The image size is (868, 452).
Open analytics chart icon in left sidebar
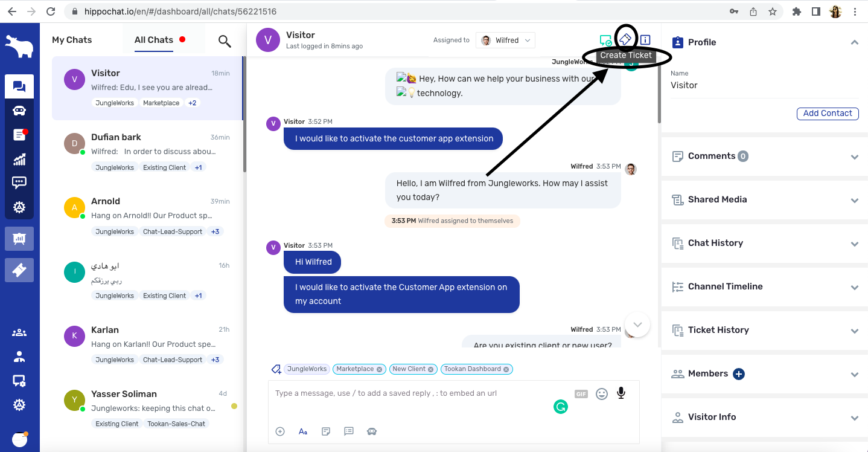(x=19, y=159)
